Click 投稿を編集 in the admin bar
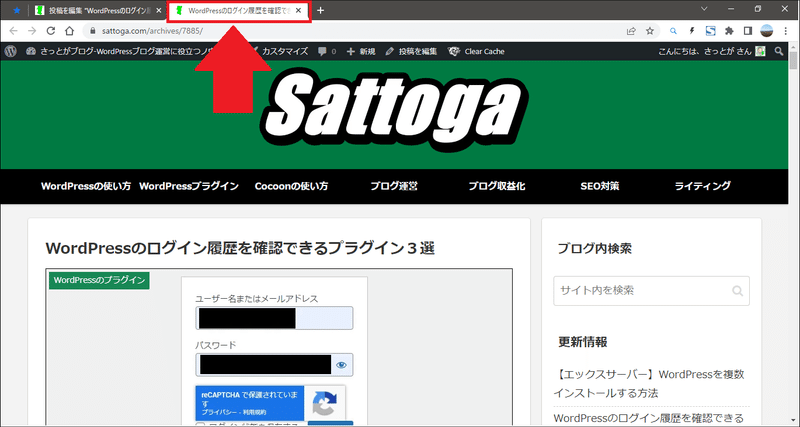Screen dimensions: 800x427 [x=411, y=51]
